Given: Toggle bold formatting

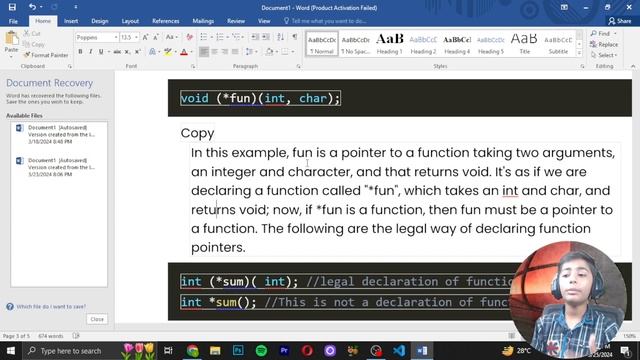Looking at the screenshot, I should (80, 52).
